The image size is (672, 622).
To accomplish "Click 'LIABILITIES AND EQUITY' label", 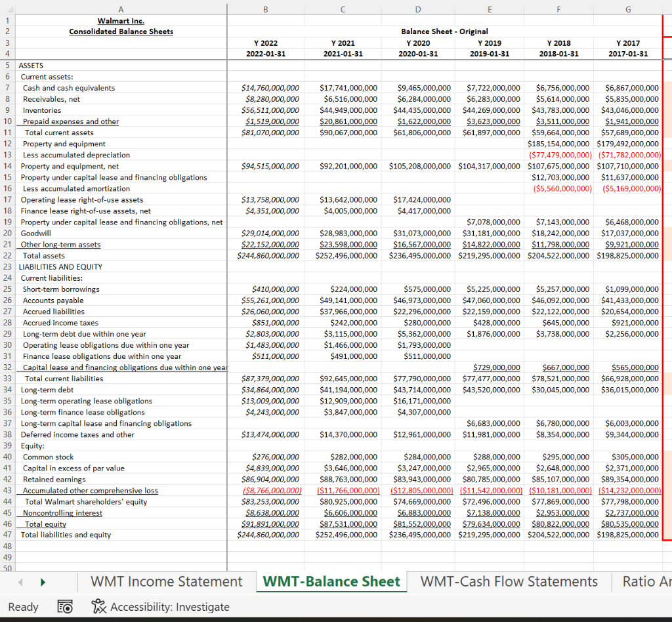I will pyautogui.click(x=60, y=266).
